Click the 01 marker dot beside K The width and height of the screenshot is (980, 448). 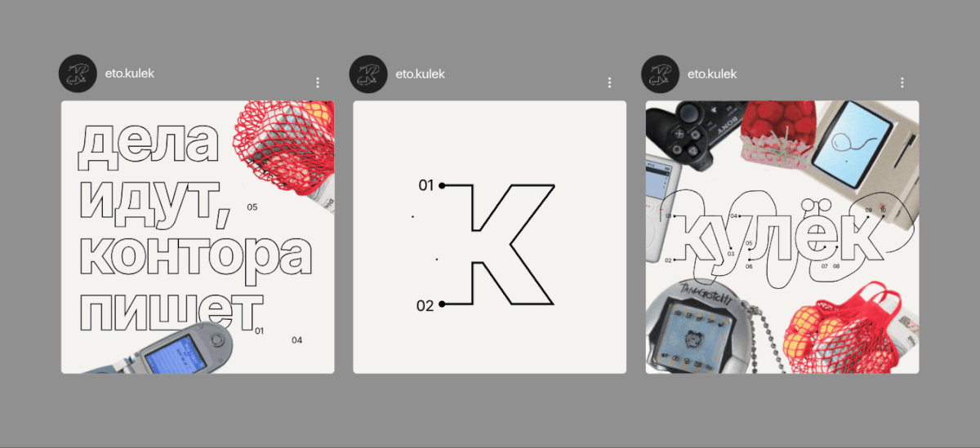click(x=442, y=186)
